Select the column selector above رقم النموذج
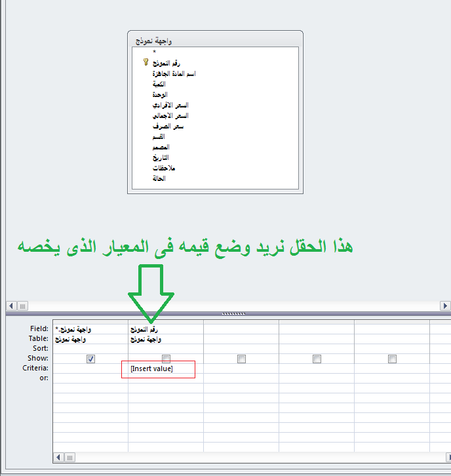 tap(166, 322)
